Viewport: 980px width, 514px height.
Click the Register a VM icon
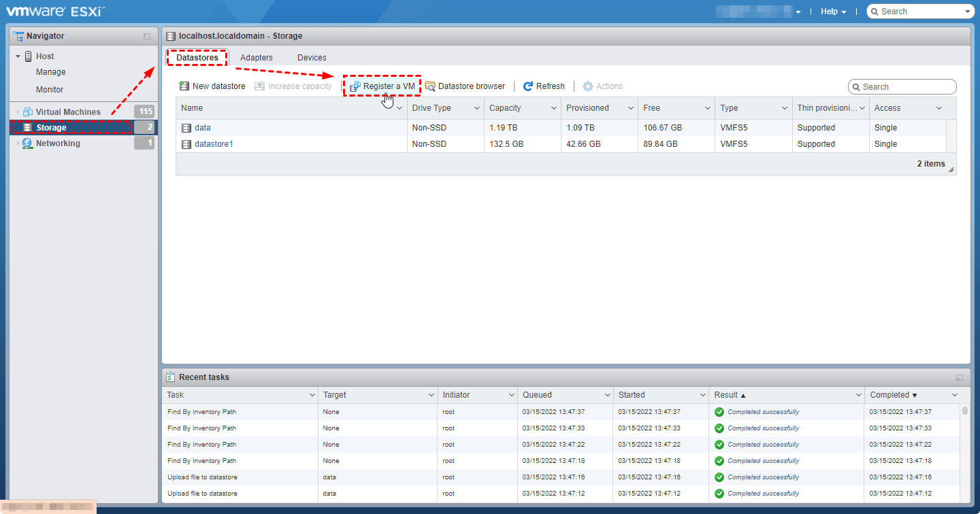point(355,86)
